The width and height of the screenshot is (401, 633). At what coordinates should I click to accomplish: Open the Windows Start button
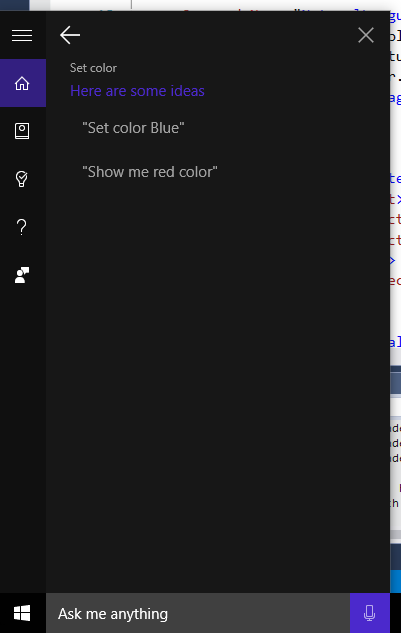click(x=22, y=613)
